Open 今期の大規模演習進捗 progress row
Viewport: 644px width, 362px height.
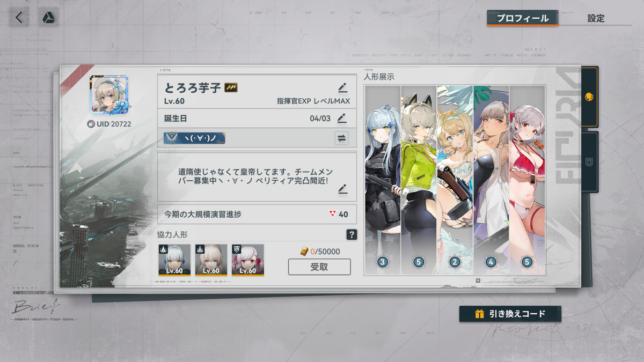tap(257, 215)
